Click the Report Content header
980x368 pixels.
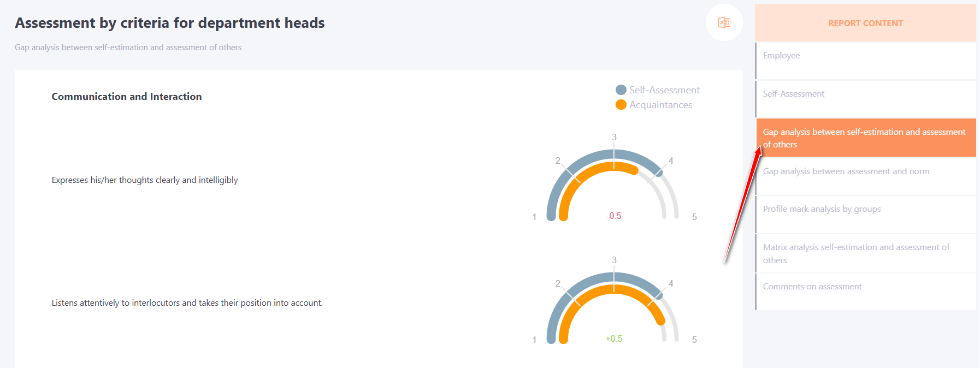coord(866,23)
